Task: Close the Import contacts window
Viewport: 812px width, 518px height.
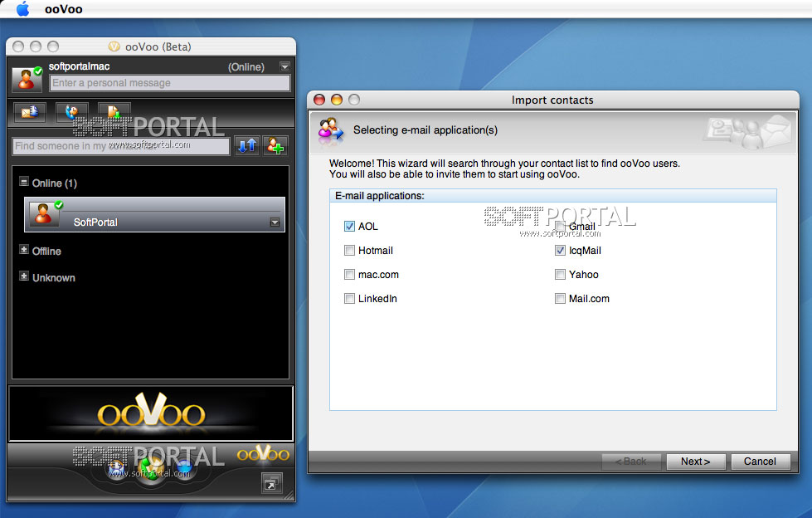Action: coord(319,100)
